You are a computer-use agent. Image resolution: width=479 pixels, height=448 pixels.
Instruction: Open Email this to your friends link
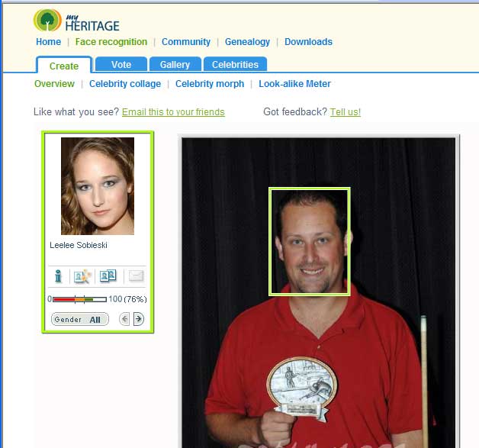point(173,112)
